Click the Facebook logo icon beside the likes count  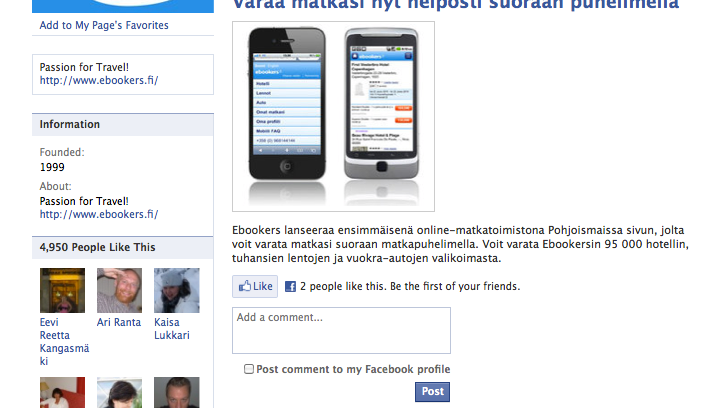290,287
